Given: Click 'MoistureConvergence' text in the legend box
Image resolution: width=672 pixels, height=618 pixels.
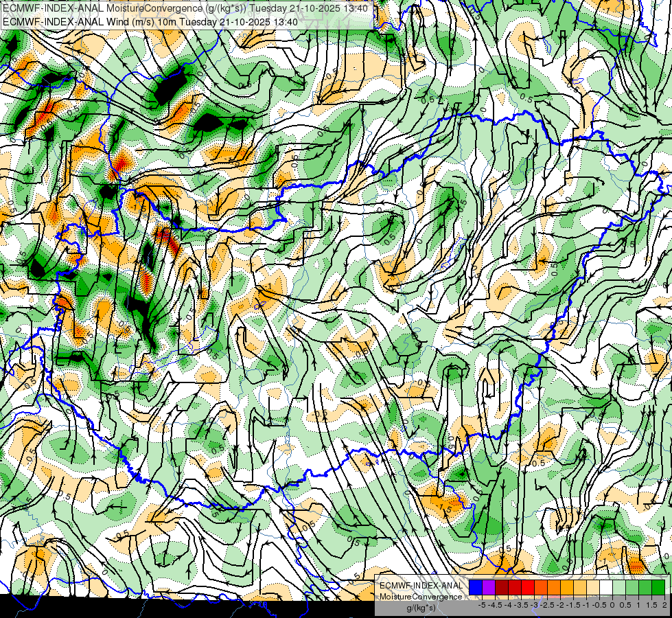Looking at the screenshot, I should click(421, 597).
